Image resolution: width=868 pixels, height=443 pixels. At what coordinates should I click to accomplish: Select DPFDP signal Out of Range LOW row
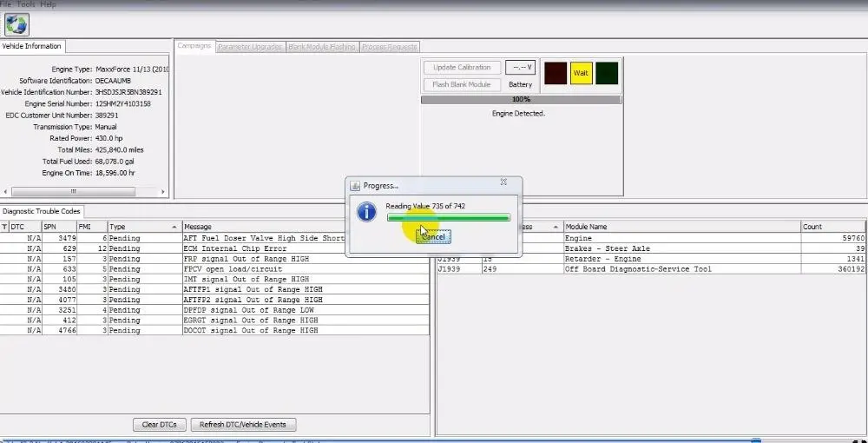click(214, 310)
